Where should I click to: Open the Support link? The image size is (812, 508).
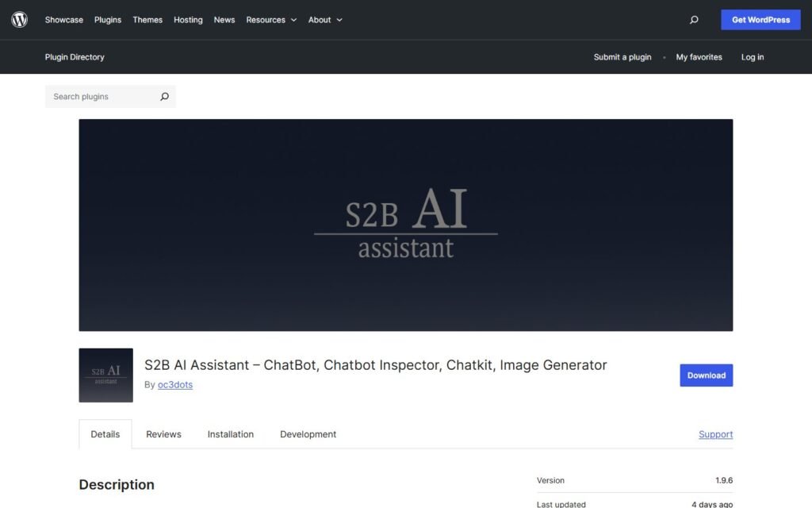[x=716, y=434]
